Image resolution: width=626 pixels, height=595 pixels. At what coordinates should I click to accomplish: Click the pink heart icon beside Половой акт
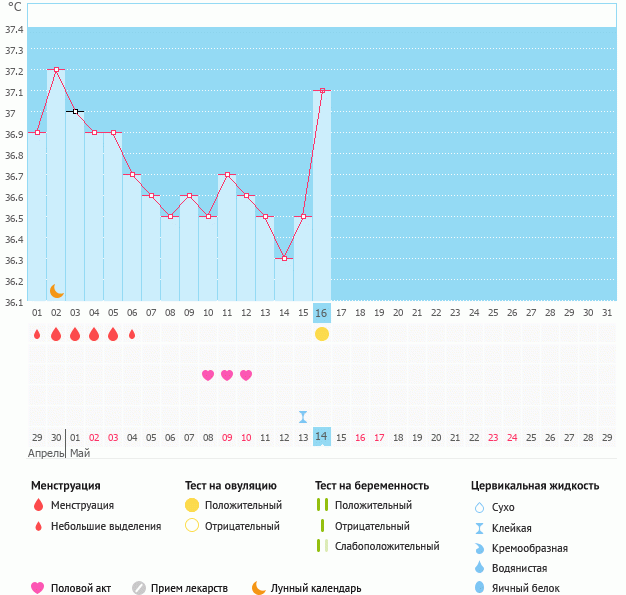point(38,588)
